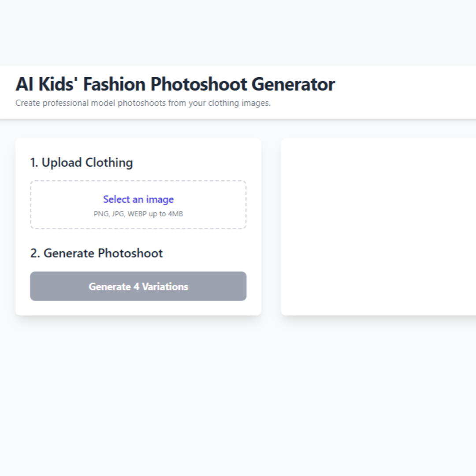Click the "PNG, JPG, WEBP up to 4MB" hint
476x476 pixels.
click(x=138, y=214)
